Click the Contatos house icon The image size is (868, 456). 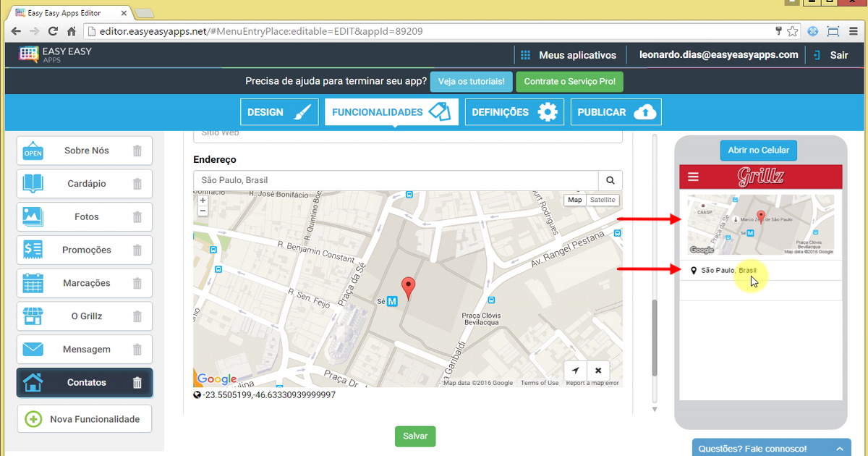pos(33,382)
